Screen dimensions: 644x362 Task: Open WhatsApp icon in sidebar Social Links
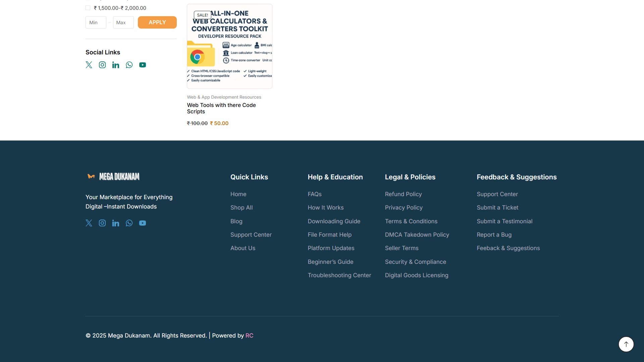point(129,65)
